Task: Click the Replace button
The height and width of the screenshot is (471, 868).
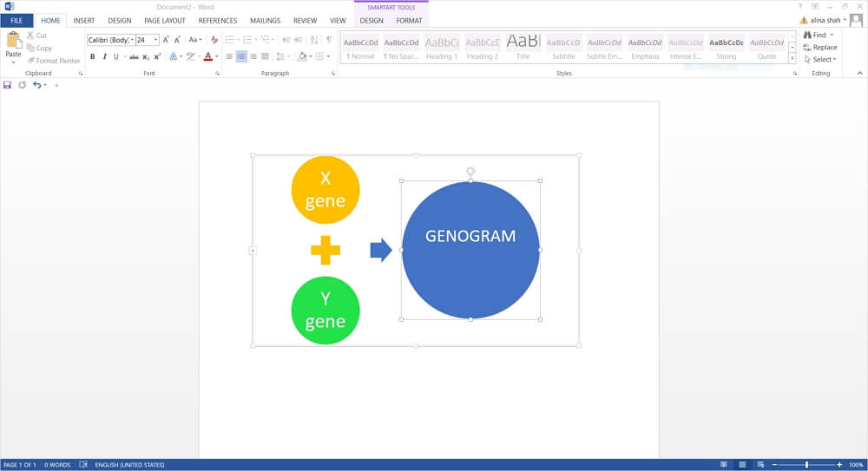Action: click(x=820, y=47)
